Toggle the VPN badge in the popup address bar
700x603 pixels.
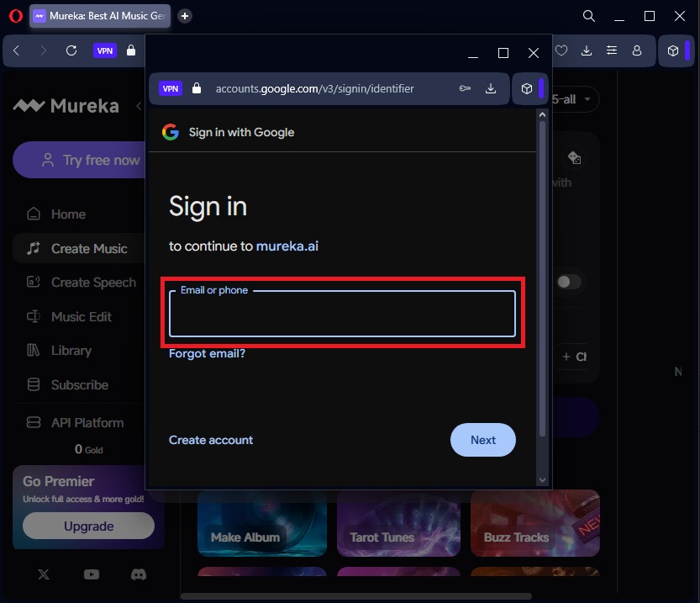(171, 88)
